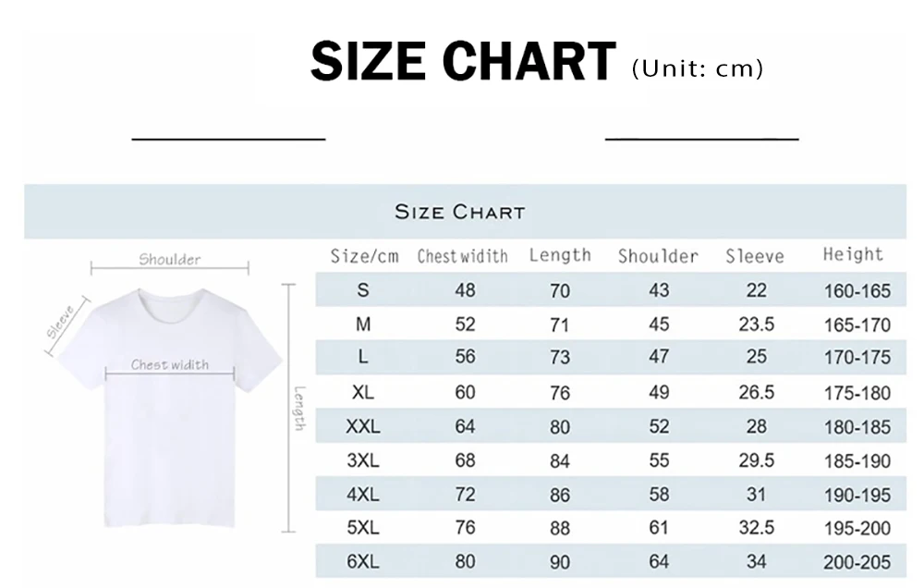Select the Length column header
The image size is (924, 588).
point(560,255)
